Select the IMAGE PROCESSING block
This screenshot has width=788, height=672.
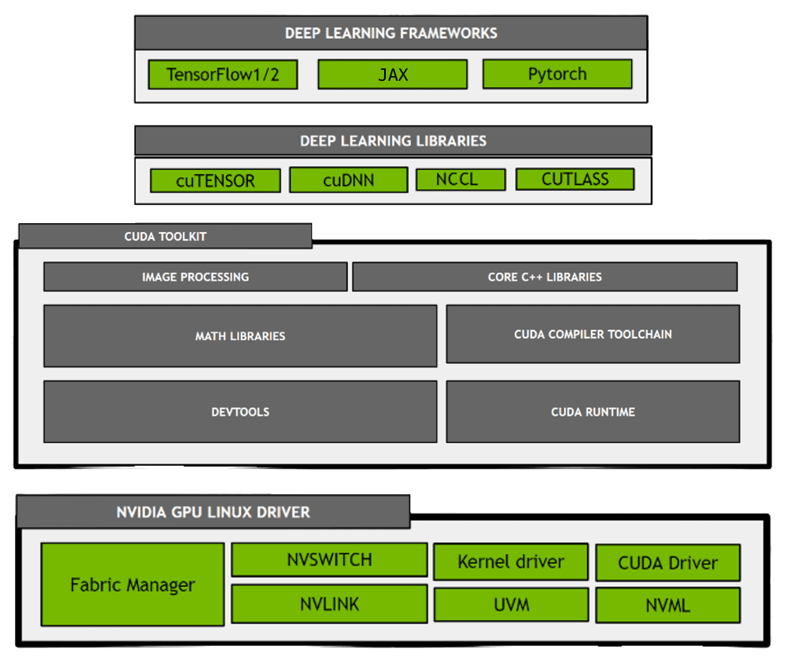coord(195,277)
